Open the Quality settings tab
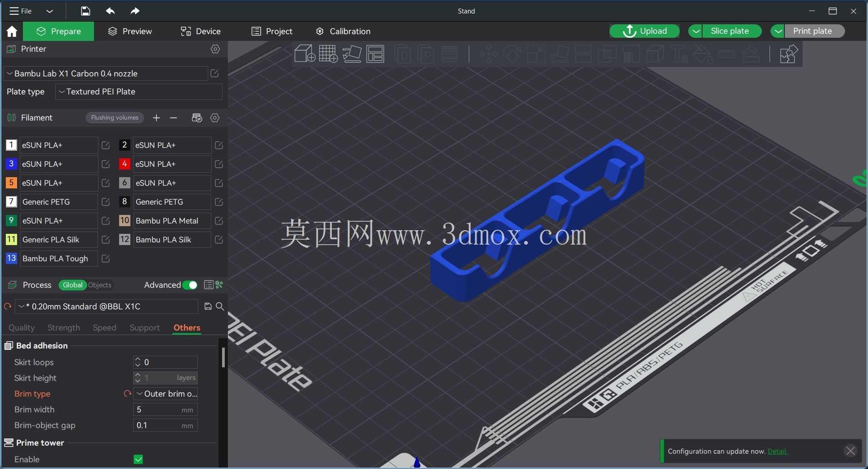This screenshot has width=868, height=469. [22, 328]
